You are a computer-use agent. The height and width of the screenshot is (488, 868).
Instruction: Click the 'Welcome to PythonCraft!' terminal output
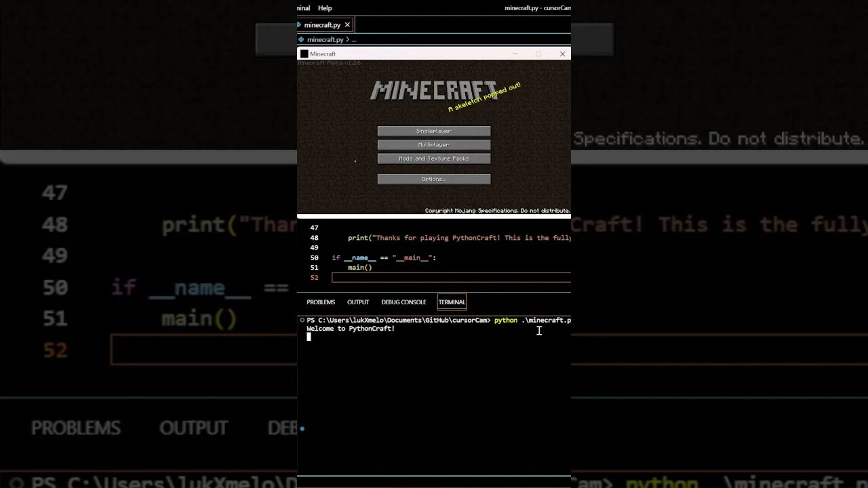[x=351, y=329]
